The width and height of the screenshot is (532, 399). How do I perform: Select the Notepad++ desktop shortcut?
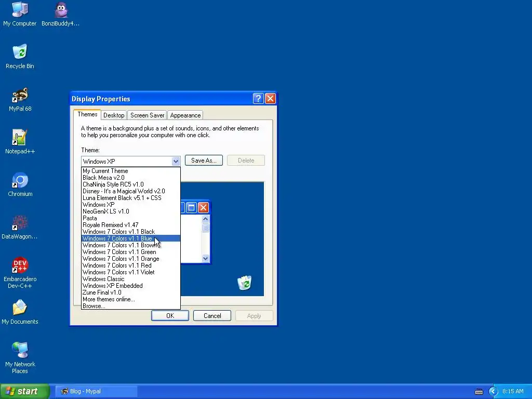coord(20,142)
